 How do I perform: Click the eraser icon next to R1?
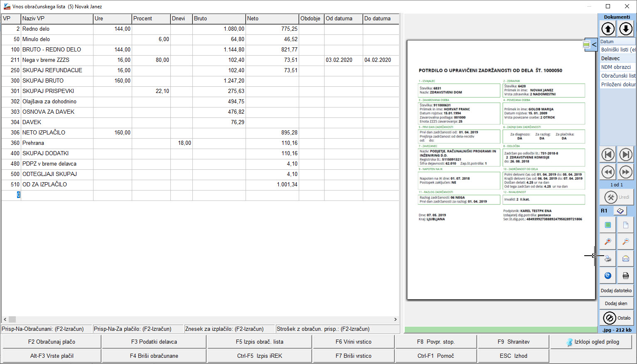(x=620, y=211)
